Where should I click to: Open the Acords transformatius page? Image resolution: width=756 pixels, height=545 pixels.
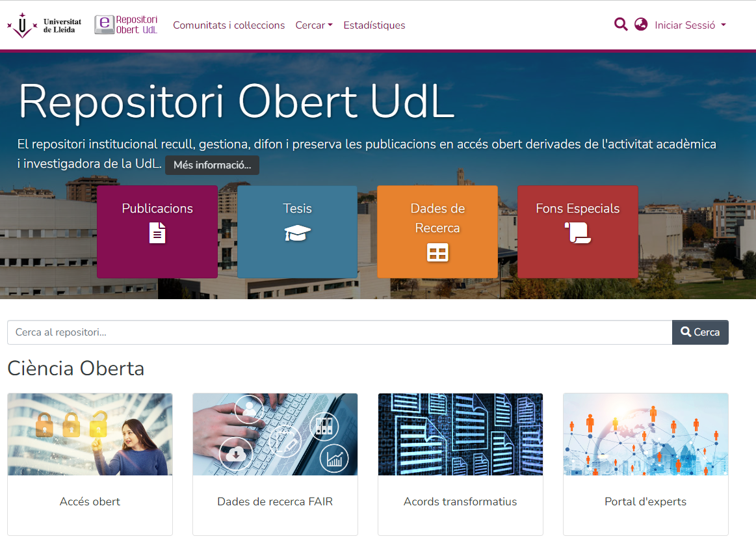(460, 501)
